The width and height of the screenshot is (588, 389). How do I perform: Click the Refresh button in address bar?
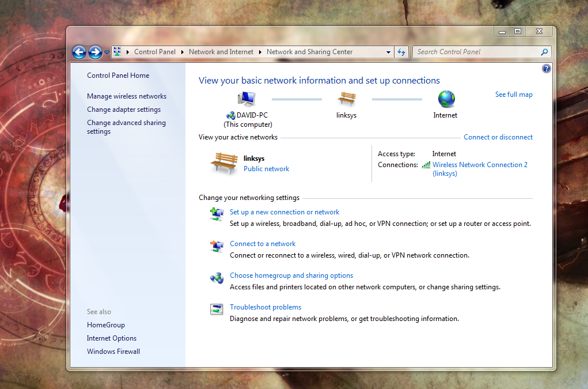[401, 52]
